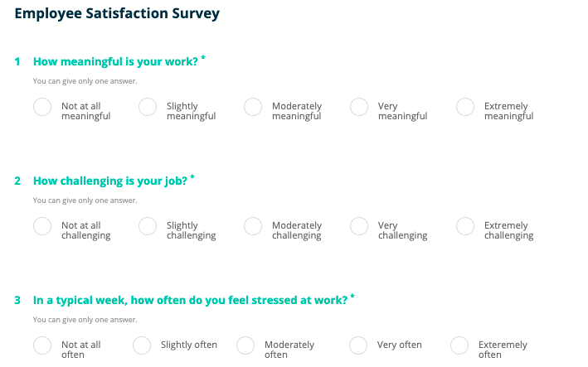
Task: Pick 'Moderately challenging' radio option
Action: [253, 226]
